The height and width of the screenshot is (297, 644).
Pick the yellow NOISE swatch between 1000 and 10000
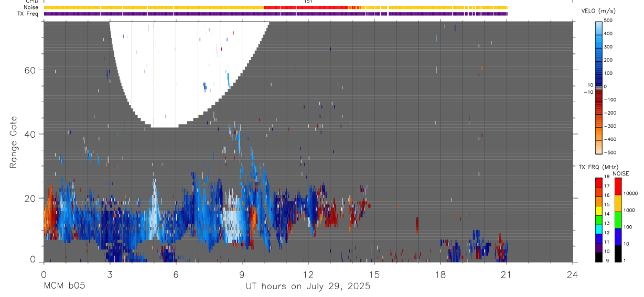point(618,203)
